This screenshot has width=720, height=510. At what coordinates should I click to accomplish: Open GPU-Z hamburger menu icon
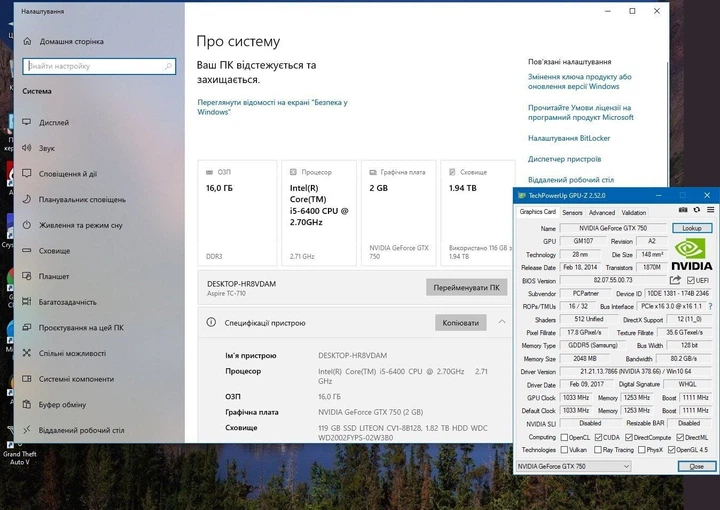[710, 210]
